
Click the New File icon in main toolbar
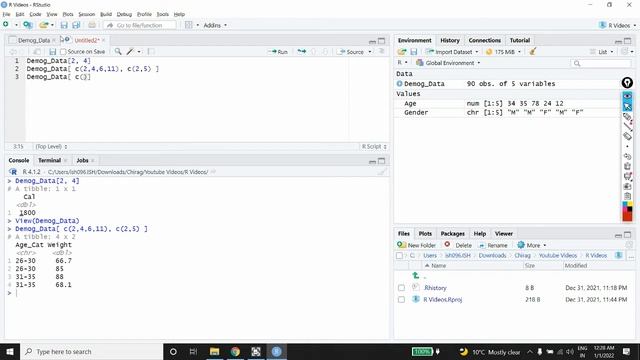click(6, 25)
